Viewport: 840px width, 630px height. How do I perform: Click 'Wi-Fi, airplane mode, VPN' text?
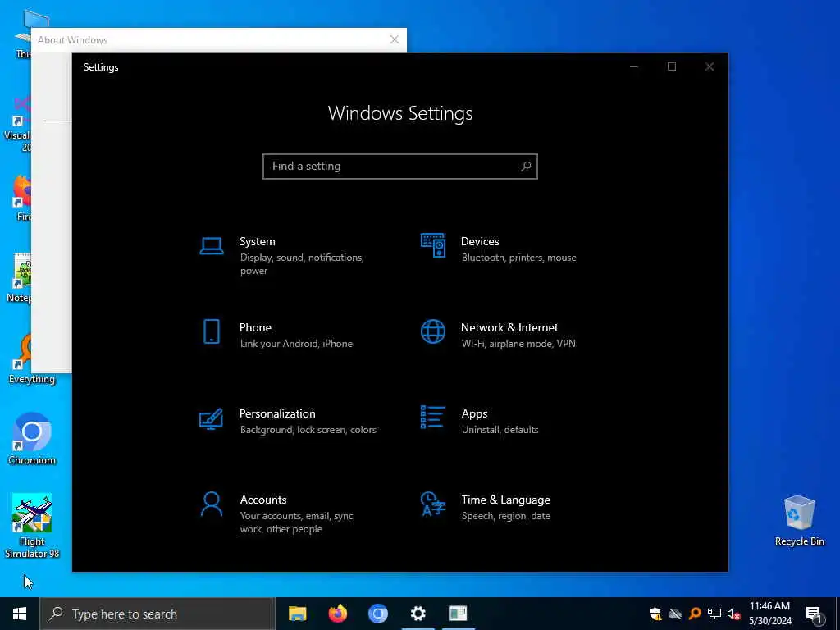coord(518,344)
